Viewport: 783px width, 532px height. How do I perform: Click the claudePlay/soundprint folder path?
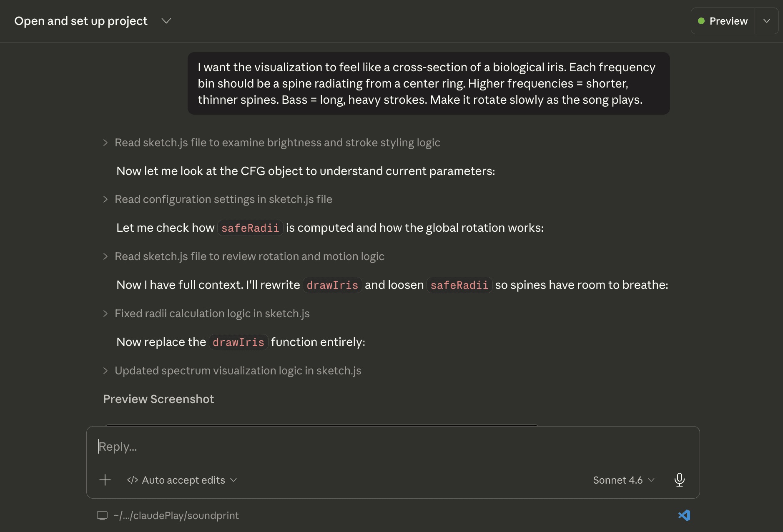click(x=176, y=516)
